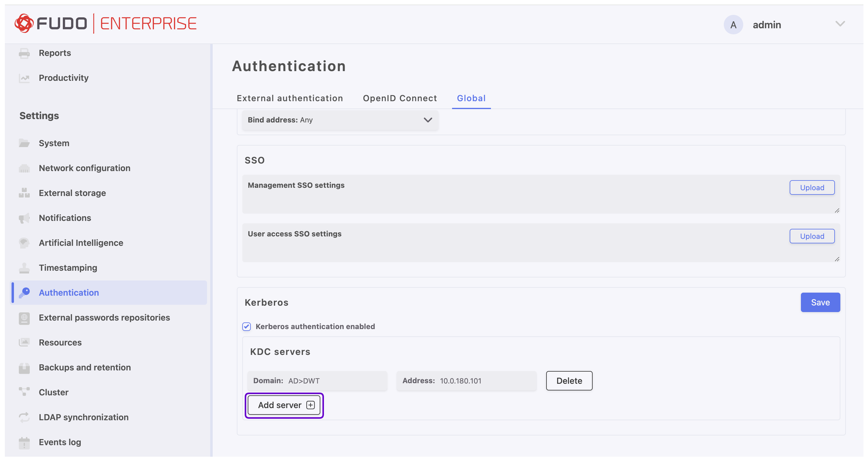868x464 pixels.
Task: Upload Management SSO settings file
Action: (812, 187)
